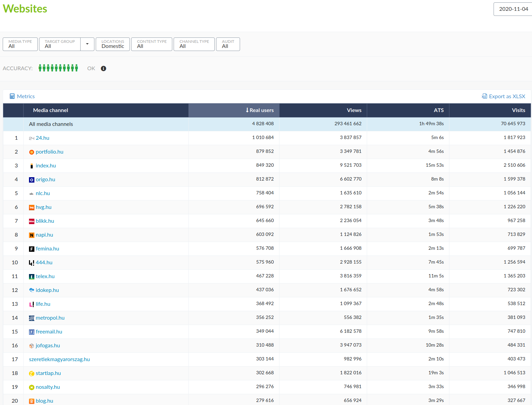This screenshot has height=405, width=532.
Task: Expand the Target Group arrow dropdown
Action: point(87,44)
